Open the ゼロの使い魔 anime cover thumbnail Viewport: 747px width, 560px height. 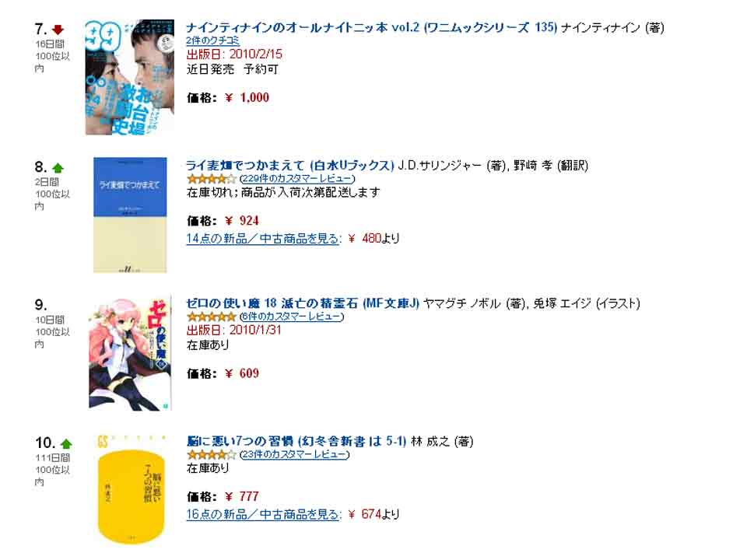[130, 353]
